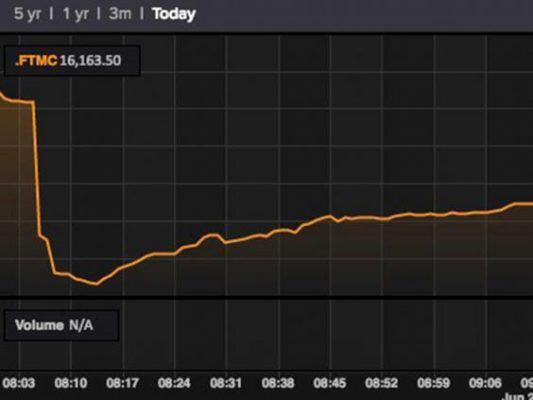The width and height of the screenshot is (533, 400).
Task: Click the 16,163.50 index value
Action: coord(90,60)
